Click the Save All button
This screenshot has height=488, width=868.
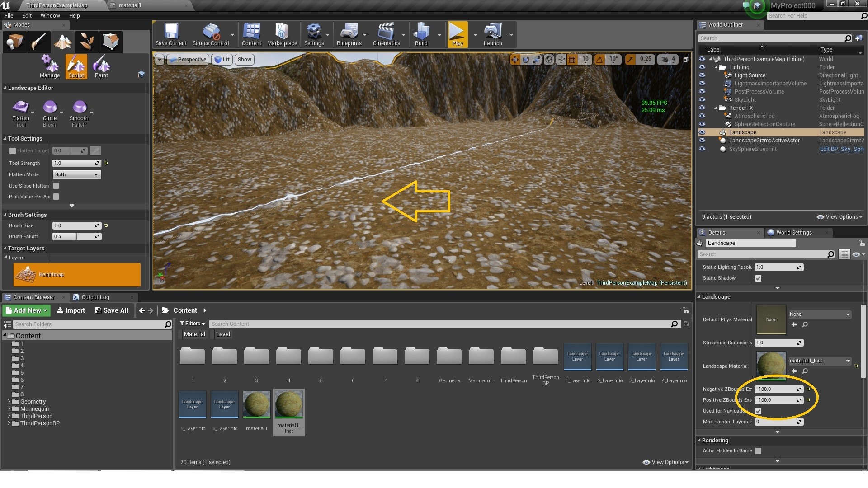click(x=112, y=310)
